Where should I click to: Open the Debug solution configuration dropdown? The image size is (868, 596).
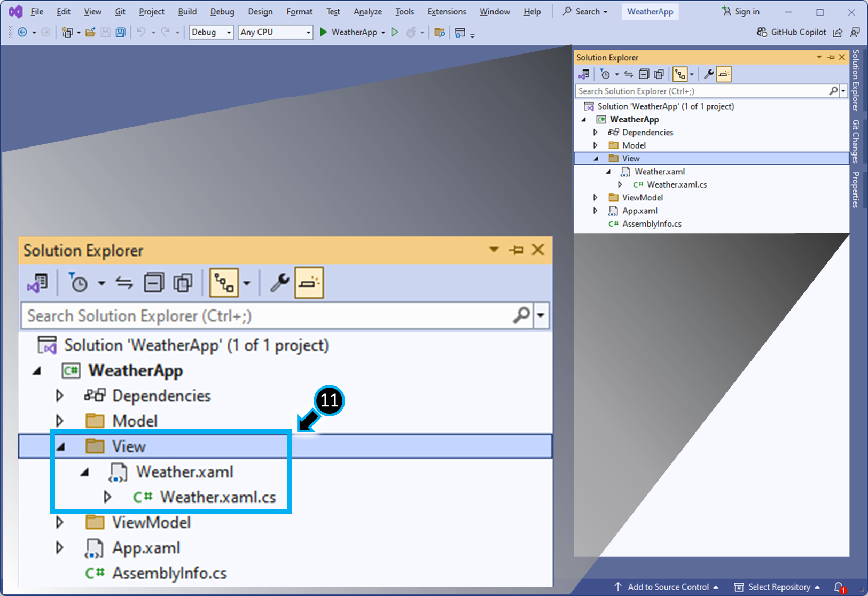(212, 32)
